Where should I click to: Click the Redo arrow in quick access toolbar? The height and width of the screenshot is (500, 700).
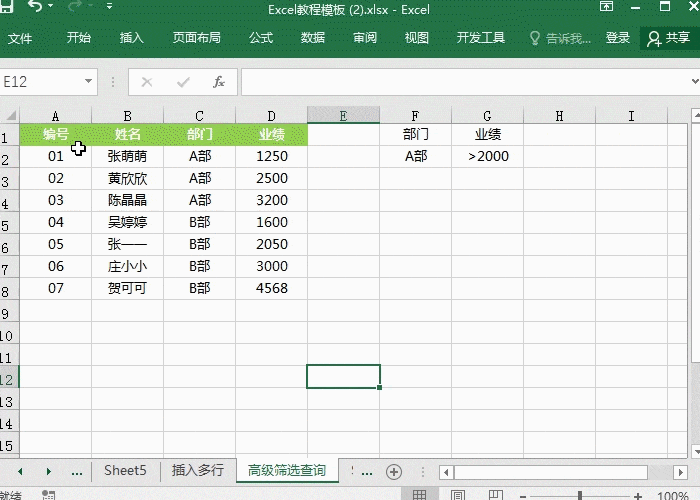(74, 6)
